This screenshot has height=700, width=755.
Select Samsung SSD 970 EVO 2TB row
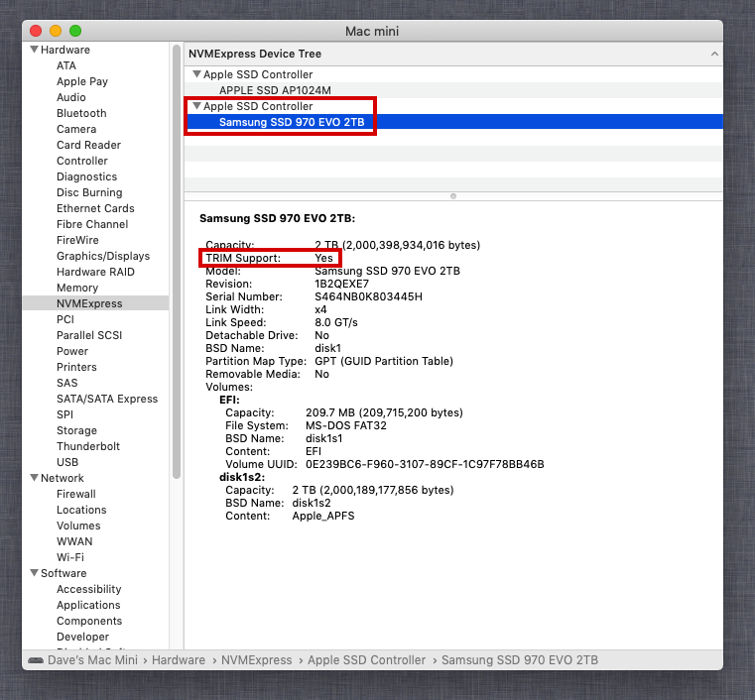453,122
